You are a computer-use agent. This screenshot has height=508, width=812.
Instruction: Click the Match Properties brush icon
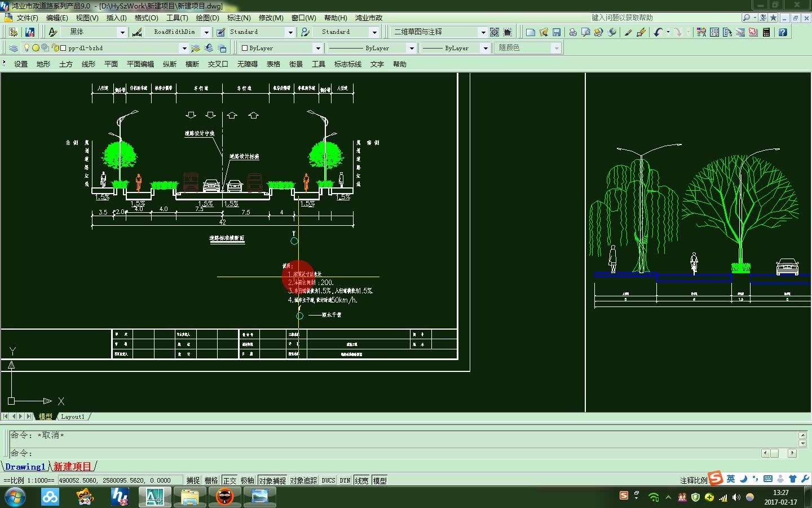point(628,32)
